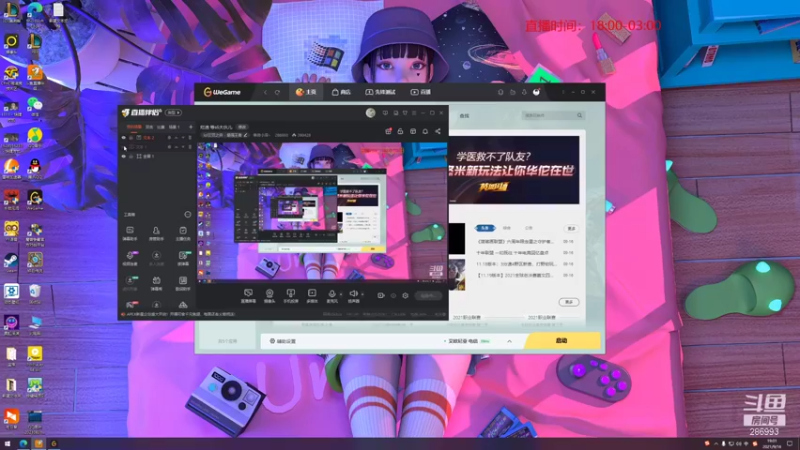
Task: Open the 学医救不了队友 banner in WeGame
Action: pos(514,170)
